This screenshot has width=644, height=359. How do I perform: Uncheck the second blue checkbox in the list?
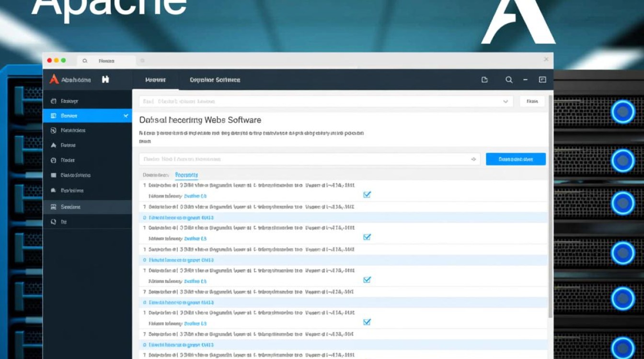367,237
